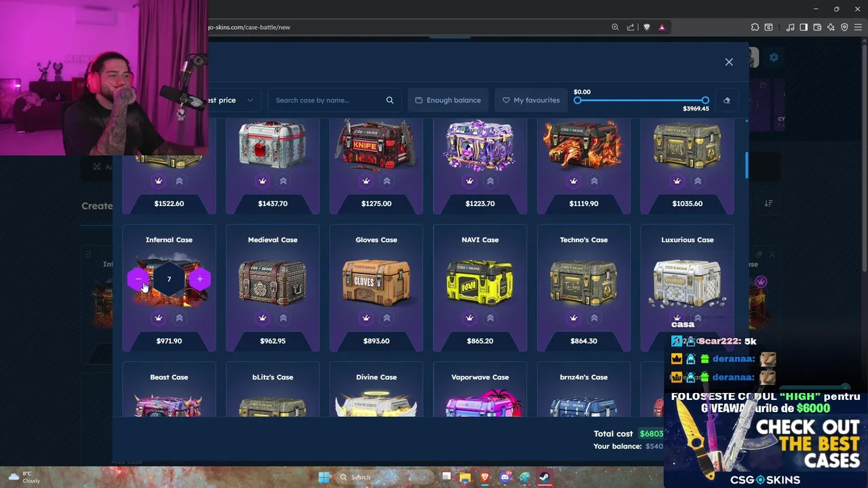Screen dimensions: 868x488
Task: Click the share page icon in the address bar
Action: [x=631, y=27]
